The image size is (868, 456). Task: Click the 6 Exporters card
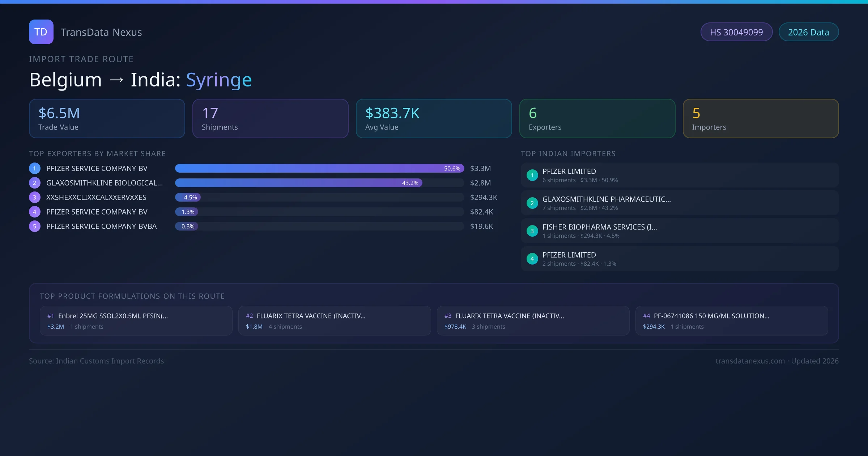point(597,118)
